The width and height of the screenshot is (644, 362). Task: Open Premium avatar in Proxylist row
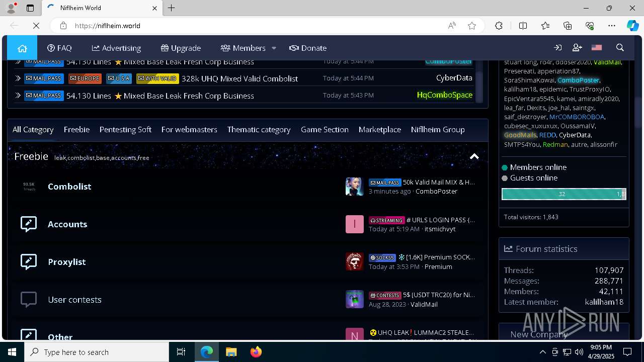(x=354, y=262)
